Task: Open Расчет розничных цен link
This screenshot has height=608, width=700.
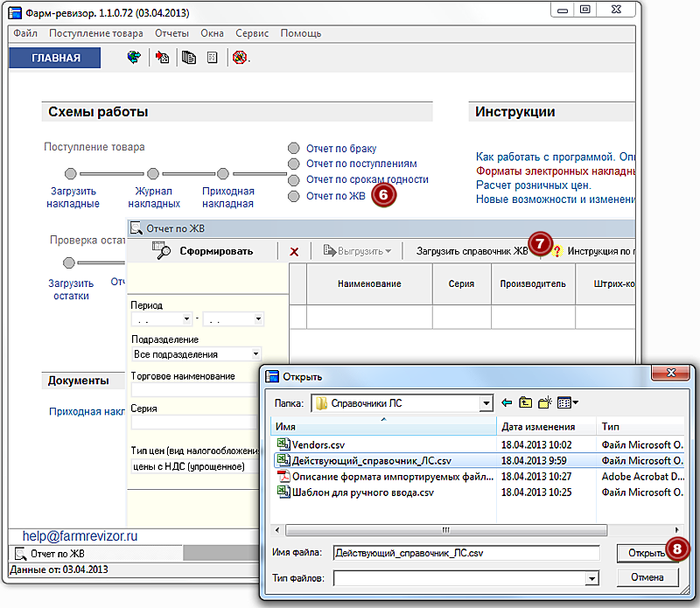Action: coord(533,185)
